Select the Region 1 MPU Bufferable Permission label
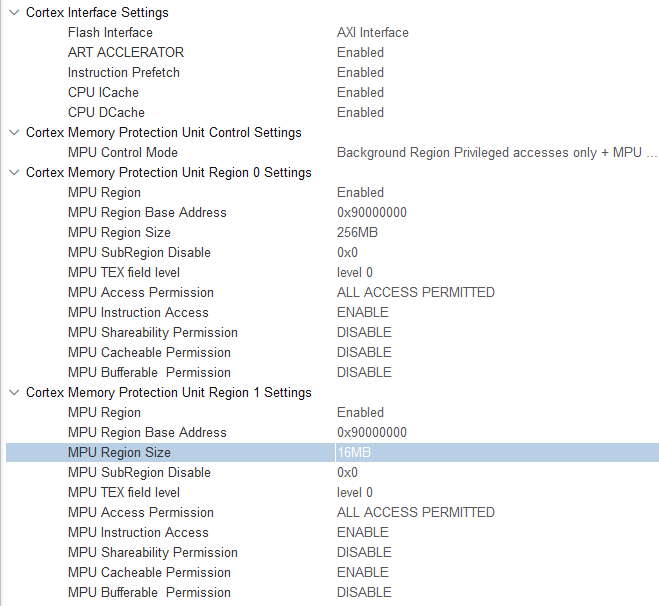The width and height of the screenshot is (659, 606). point(149,592)
